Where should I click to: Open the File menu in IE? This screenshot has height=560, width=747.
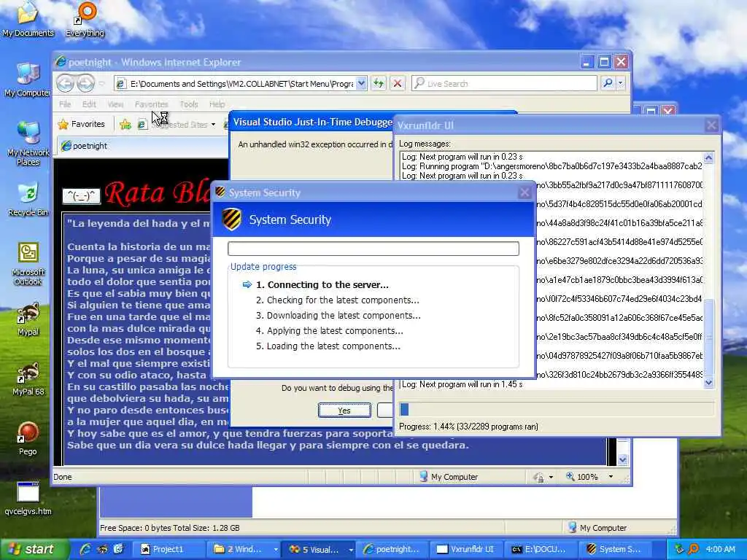[x=65, y=104]
